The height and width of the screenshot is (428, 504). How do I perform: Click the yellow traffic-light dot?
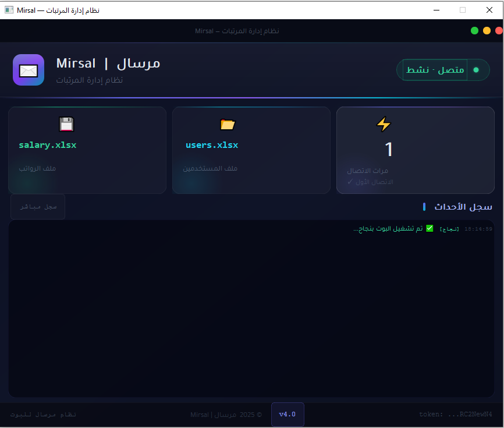point(487,30)
